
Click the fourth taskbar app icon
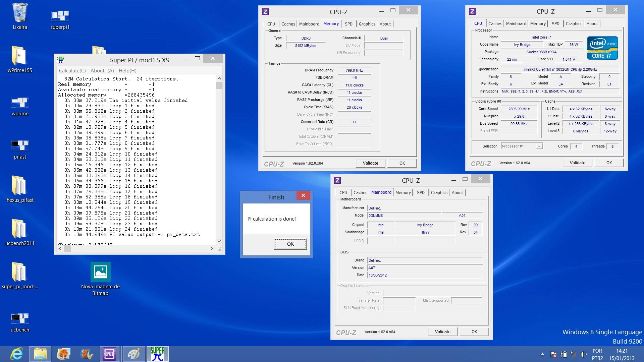pyautogui.click(x=87, y=354)
